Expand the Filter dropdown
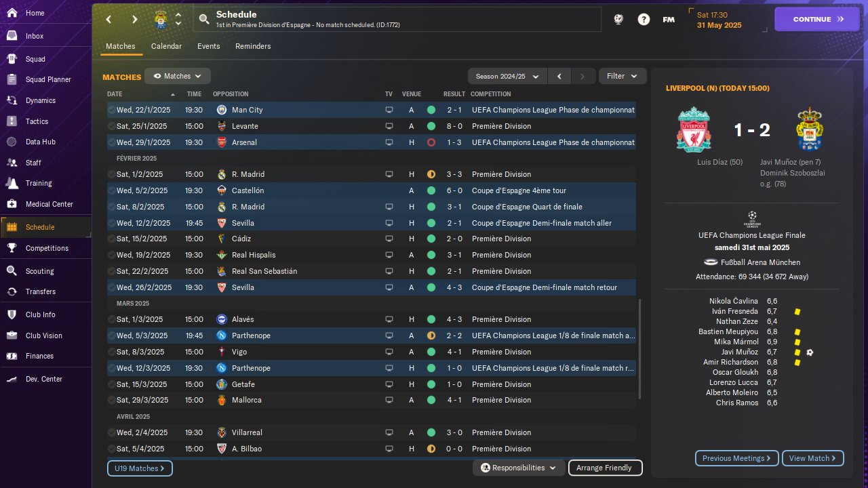This screenshot has width=868, height=488. [x=622, y=77]
